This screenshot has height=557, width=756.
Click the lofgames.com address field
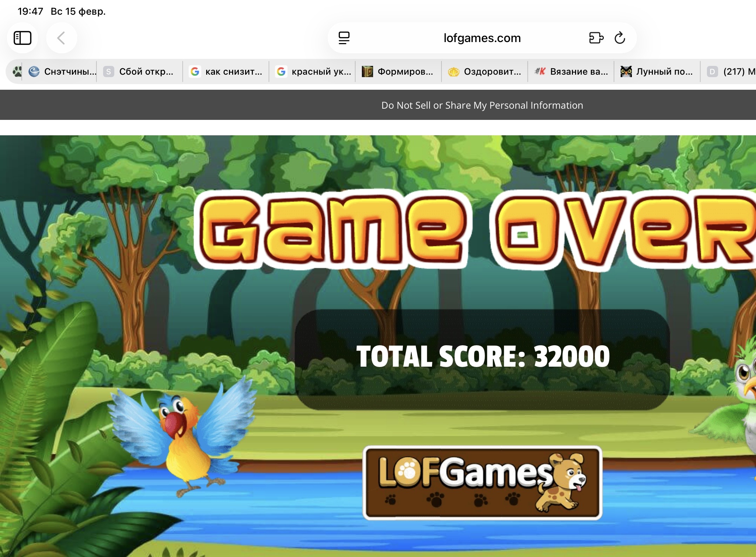point(482,38)
